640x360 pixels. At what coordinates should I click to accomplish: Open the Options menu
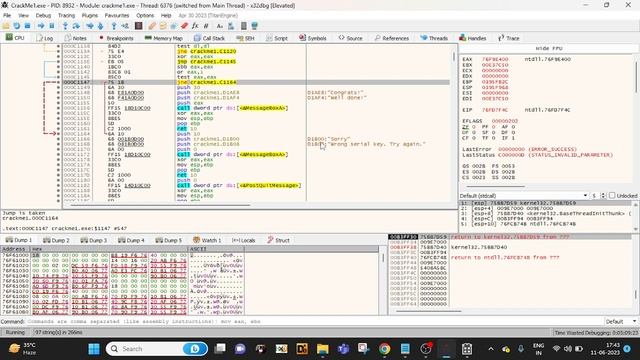145,15
